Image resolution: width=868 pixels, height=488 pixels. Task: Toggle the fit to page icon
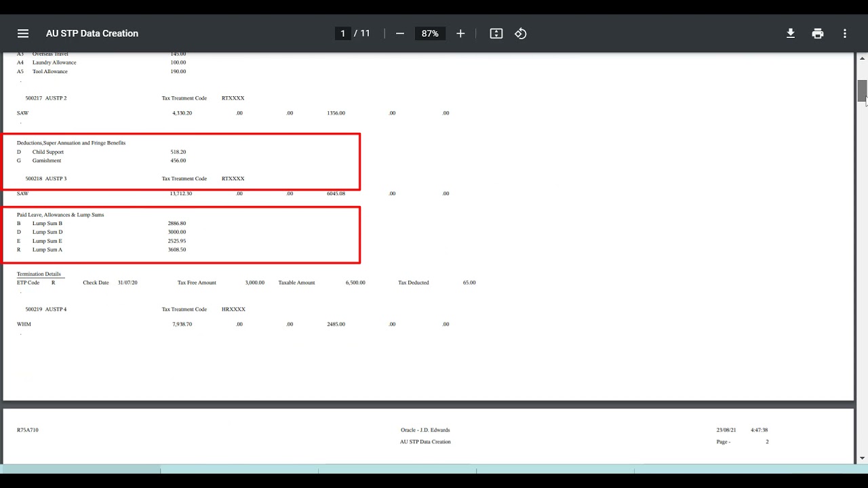click(496, 33)
